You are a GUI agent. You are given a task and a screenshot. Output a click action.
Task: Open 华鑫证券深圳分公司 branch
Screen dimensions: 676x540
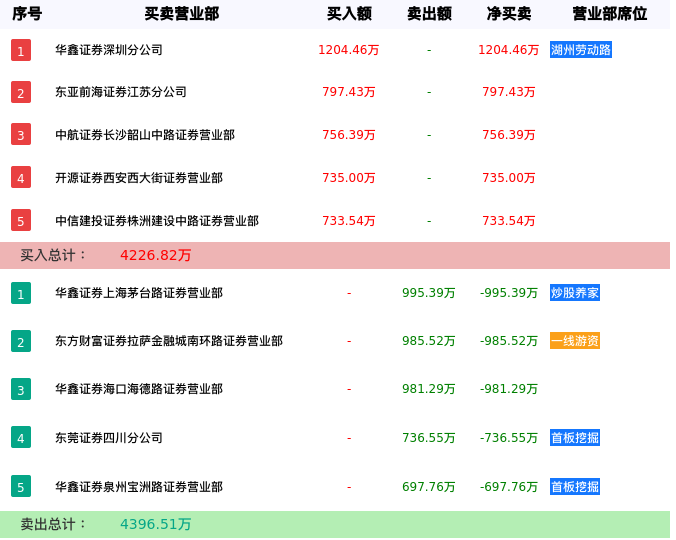pyautogui.click(x=109, y=50)
